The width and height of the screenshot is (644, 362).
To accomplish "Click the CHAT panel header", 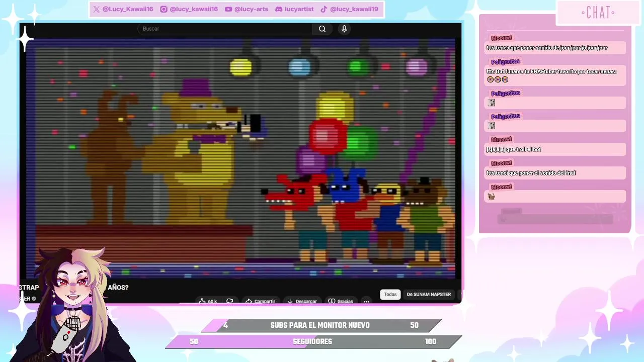I will (598, 13).
